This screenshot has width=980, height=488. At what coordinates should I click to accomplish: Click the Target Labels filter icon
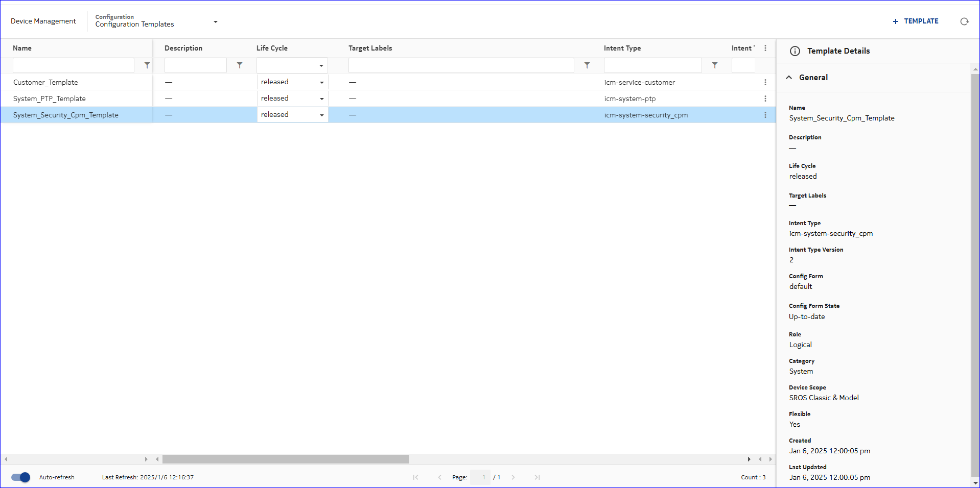(587, 65)
